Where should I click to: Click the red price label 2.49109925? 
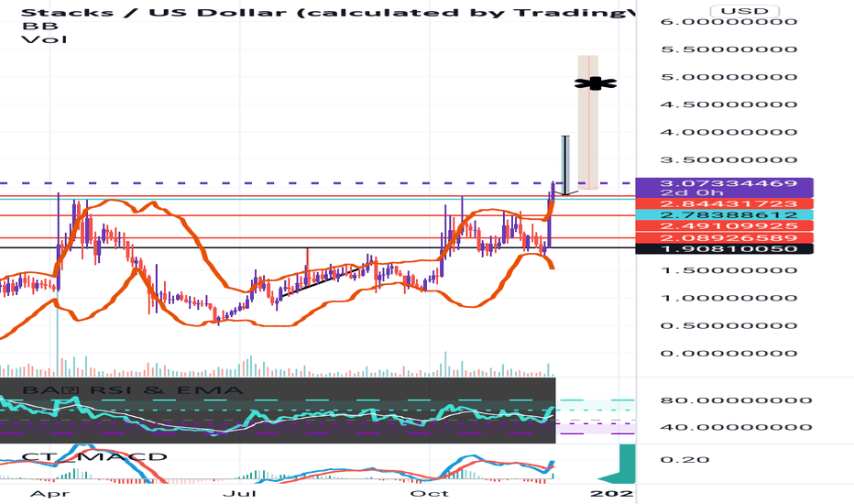point(725,226)
